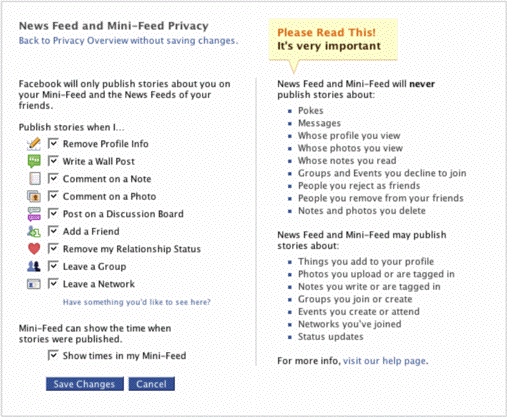Click the Add a Friend person icon
Image resolution: width=507 pixels, height=417 pixels.
pyautogui.click(x=34, y=231)
